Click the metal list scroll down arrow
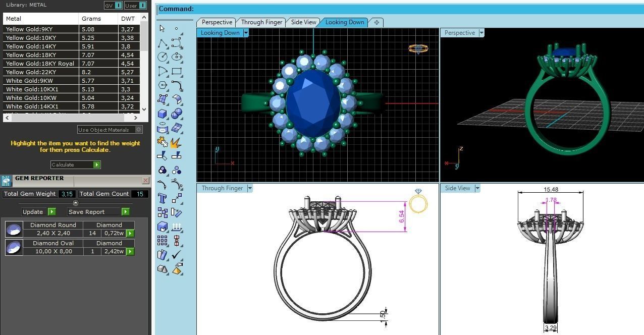Viewport: 644px width, 335px height. point(144,109)
